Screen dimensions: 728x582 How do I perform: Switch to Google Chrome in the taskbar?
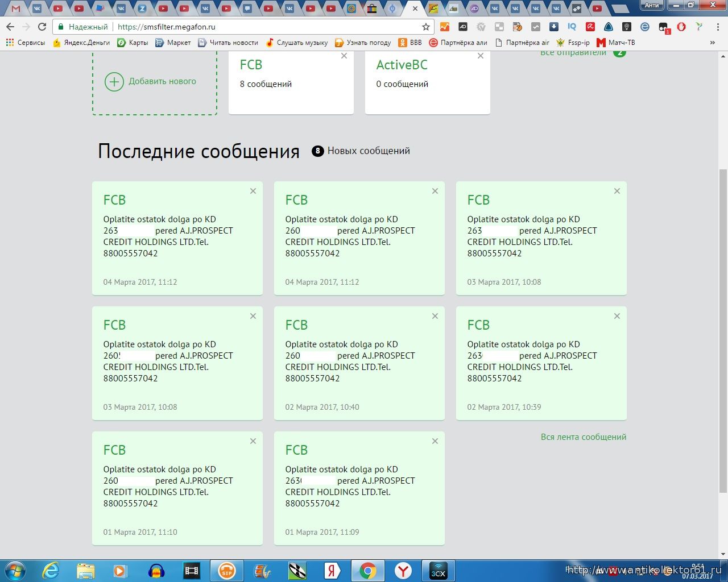pyautogui.click(x=368, y=571)
